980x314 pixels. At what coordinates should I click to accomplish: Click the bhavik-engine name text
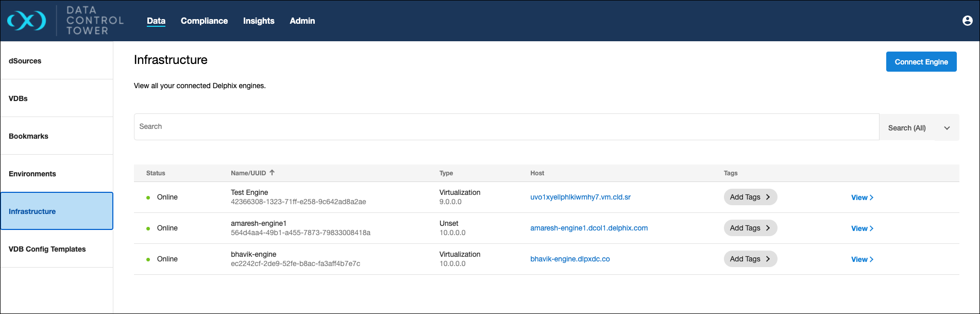254,254
